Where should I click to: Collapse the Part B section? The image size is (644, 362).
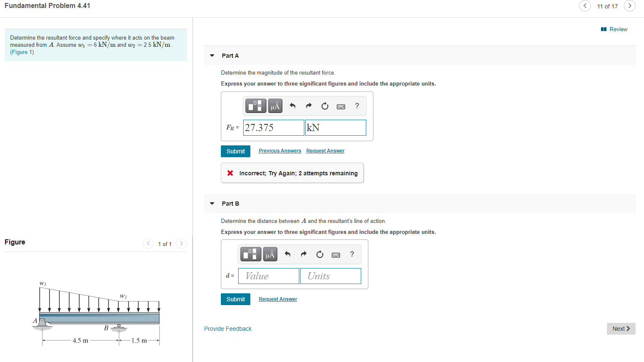point(212,204)
